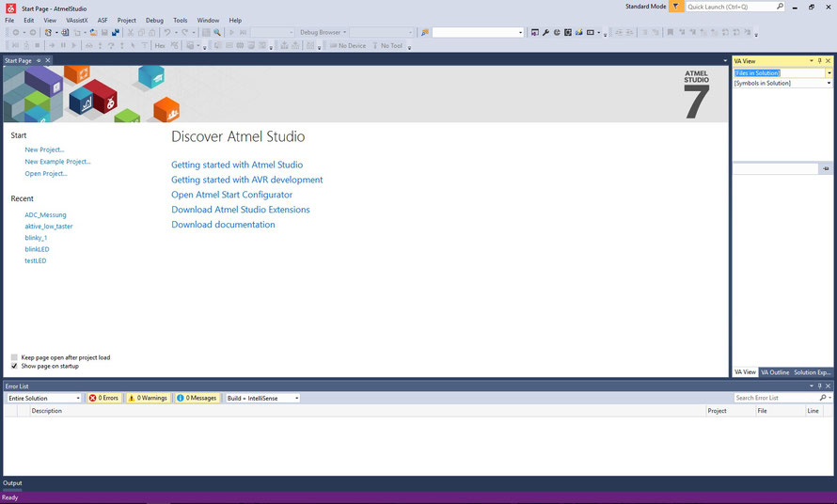
Task: Click the Start debugging play icon
Action: [231, 33]
